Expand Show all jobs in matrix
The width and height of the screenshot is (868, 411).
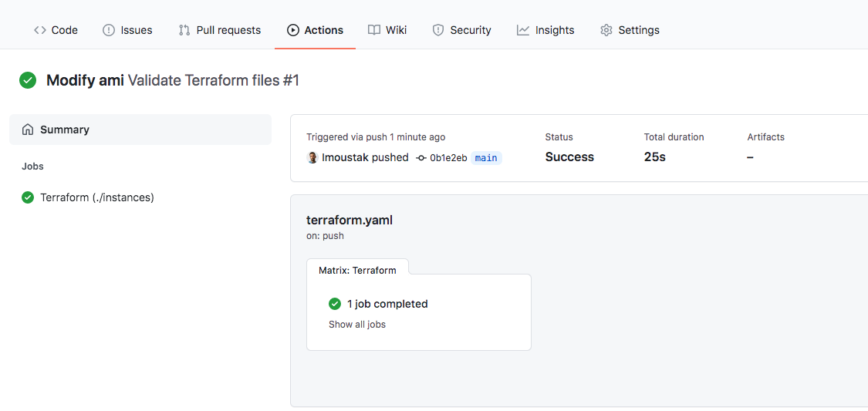pyautogui.click(x=357, y=325)
